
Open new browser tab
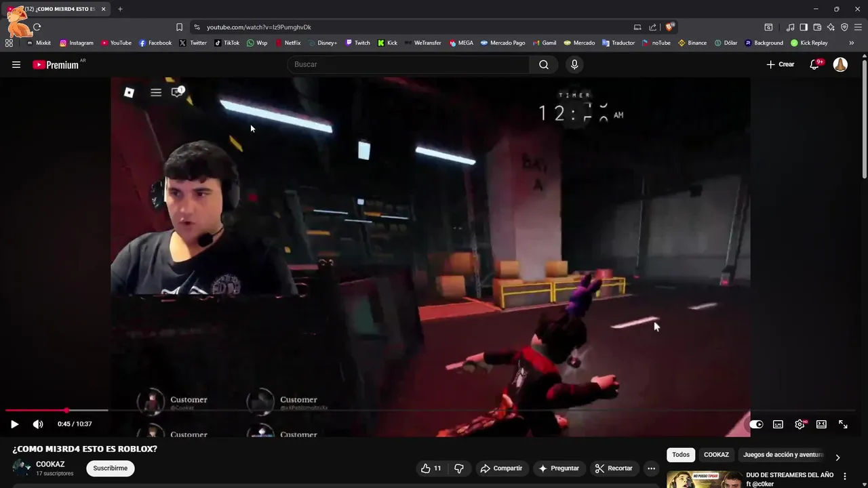pos(120,9)
